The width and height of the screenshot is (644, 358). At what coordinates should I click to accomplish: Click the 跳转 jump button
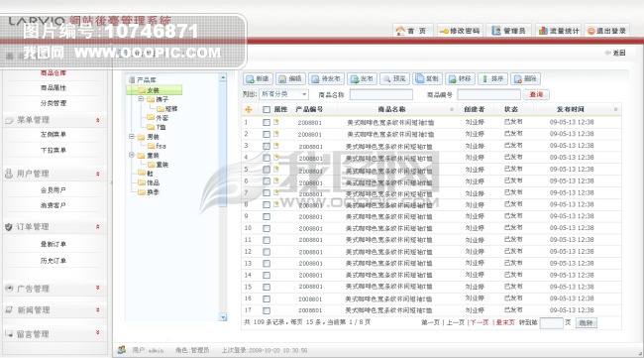click(x=587, y=323)
